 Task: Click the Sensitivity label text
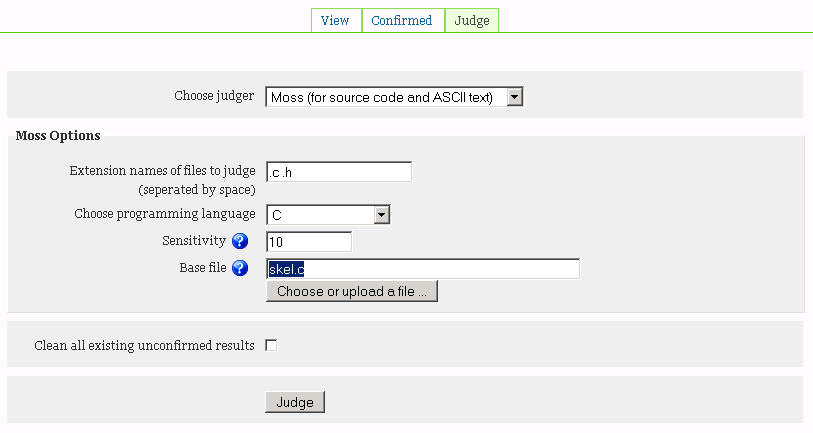pos(194,241)
